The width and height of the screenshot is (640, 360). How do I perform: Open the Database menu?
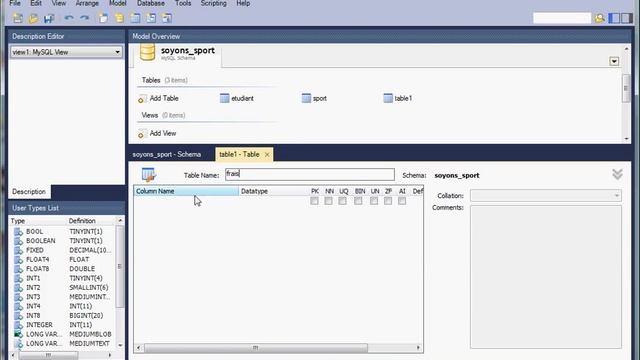click(x=151, y=3)
